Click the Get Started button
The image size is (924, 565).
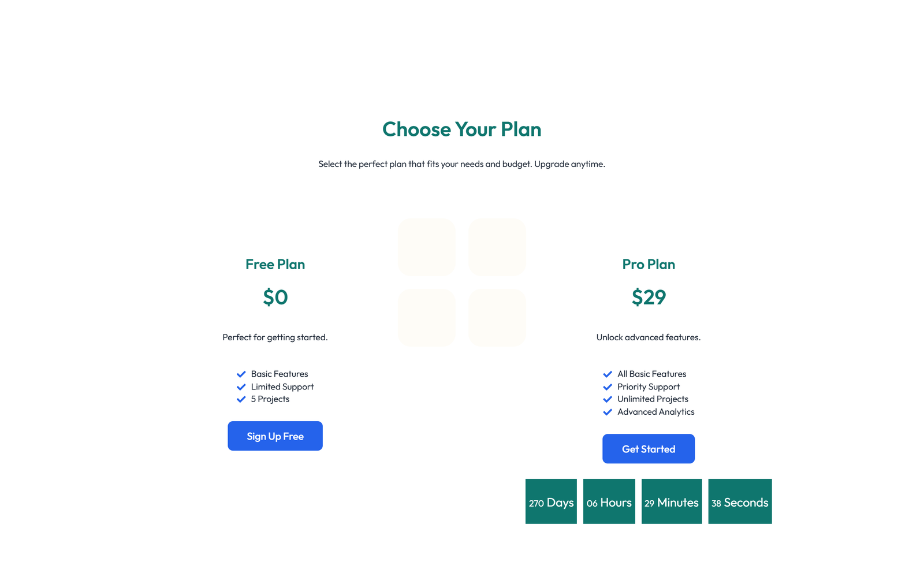click(x=649, y=449)
